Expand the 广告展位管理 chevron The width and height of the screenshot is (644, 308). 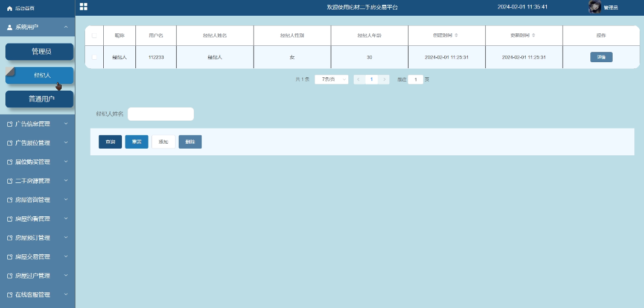[66, 143]
